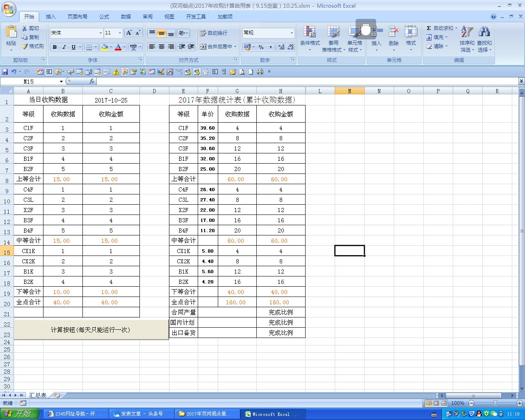
Task: Toggle underline formatting
Action: pyautogui.click(x=73, y=47)
